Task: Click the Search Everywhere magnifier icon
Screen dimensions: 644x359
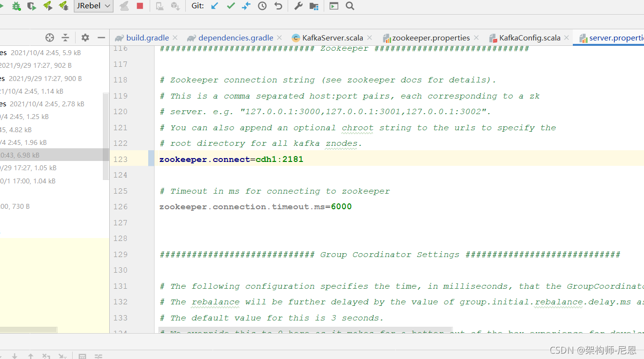Action: coord(350,6)
